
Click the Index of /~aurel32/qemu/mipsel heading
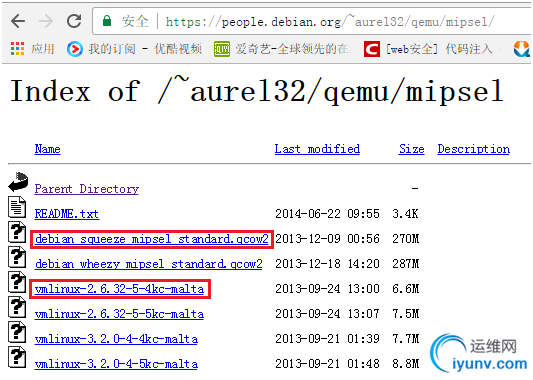point(257,91)
